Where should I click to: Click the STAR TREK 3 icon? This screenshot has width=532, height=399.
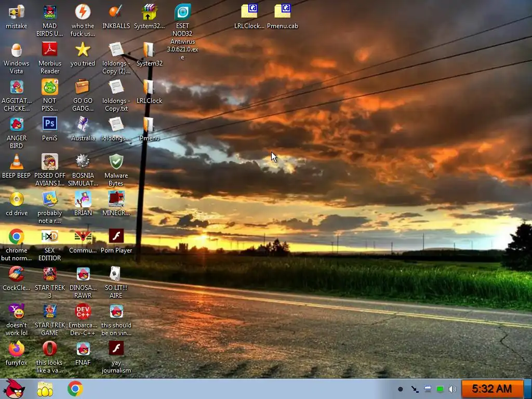click(x=49, y=274)
